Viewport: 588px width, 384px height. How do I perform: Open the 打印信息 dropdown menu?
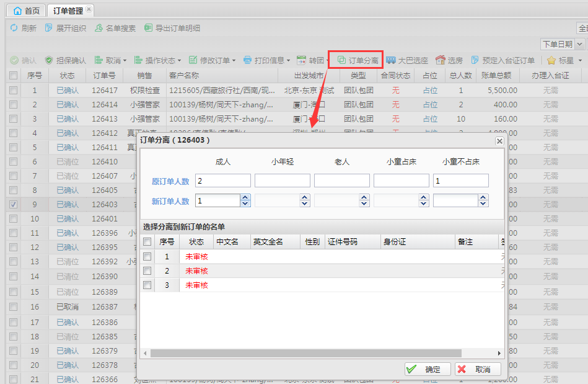tap(266, 60)
